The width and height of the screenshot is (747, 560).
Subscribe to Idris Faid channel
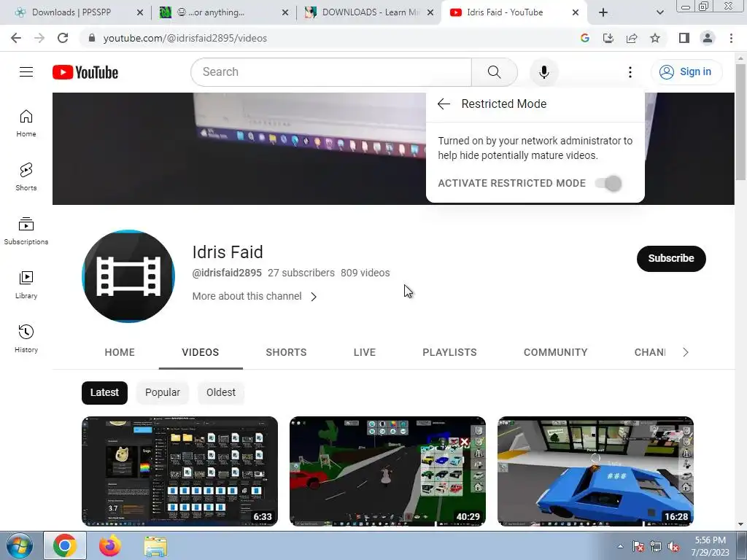[x=671, y=259]
